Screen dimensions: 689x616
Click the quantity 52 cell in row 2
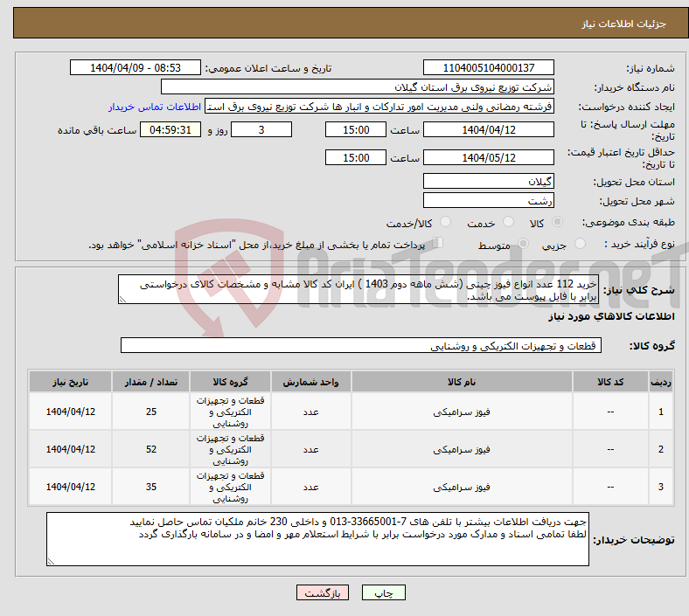pyautogui.click(x=150, y=449)
